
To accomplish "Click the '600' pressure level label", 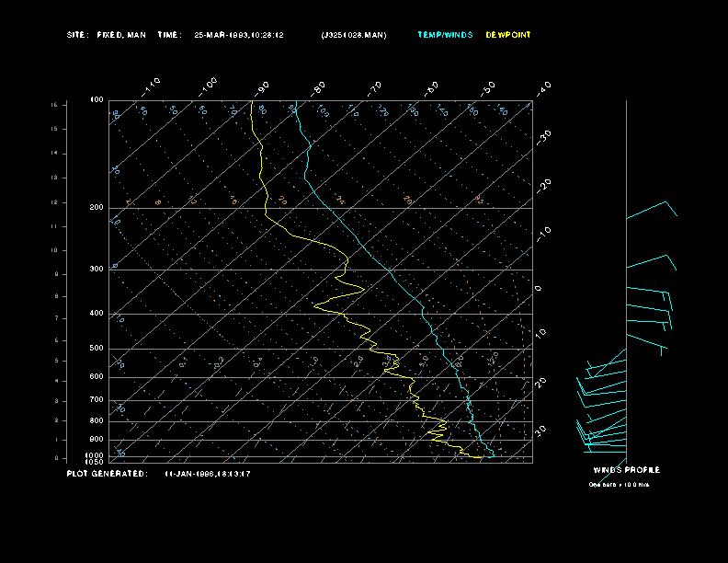I will pyautogui.click(x=97, y=377).
